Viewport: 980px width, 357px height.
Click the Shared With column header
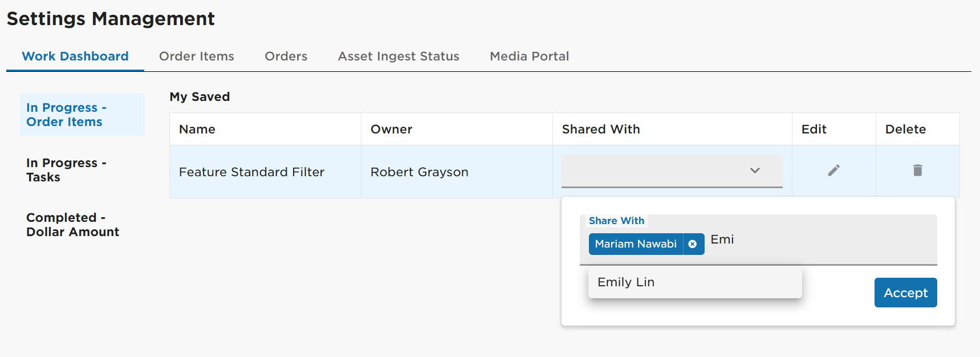(672, 129)
